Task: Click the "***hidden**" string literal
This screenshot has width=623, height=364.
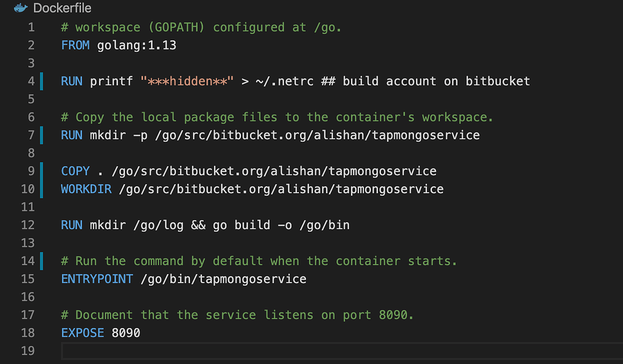Action: [x=187, y=81]
